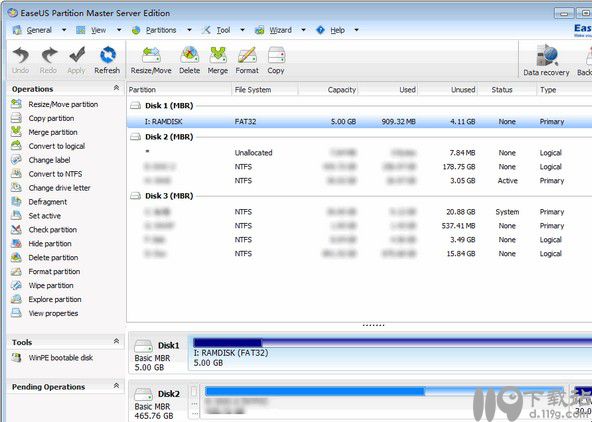Open the Tool menu dropdown arrow
Viewport: 592px width, 422px height.
coord(242,30)
